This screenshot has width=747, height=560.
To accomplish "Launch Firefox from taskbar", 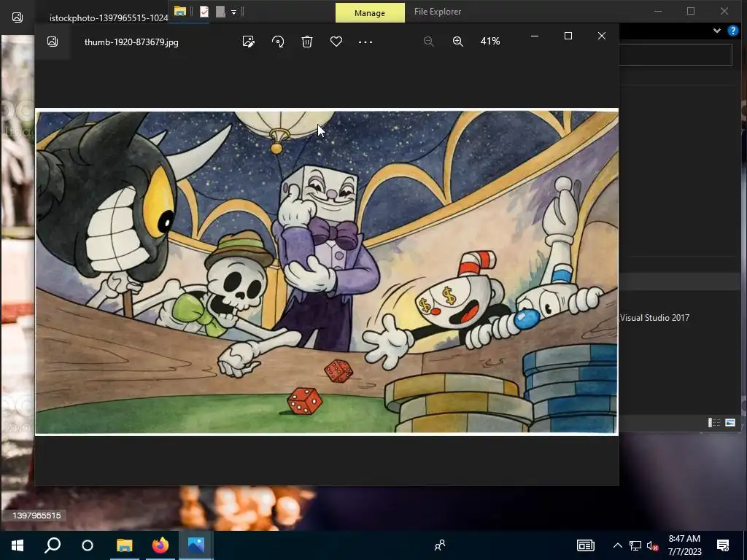I will tap(160, 545).
